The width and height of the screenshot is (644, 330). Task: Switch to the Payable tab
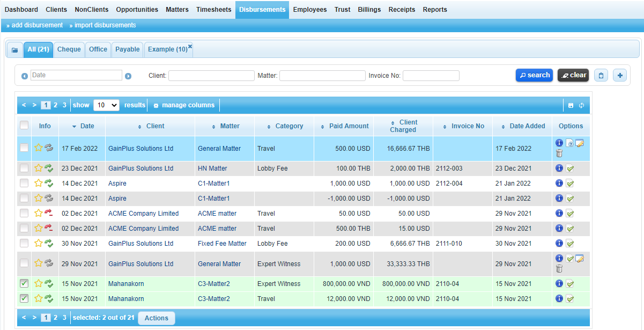pyautogui.click(x=128, y=49)
